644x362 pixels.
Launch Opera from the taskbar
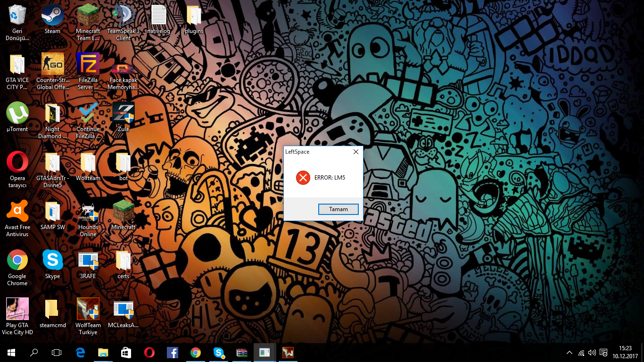pos(149,353)
